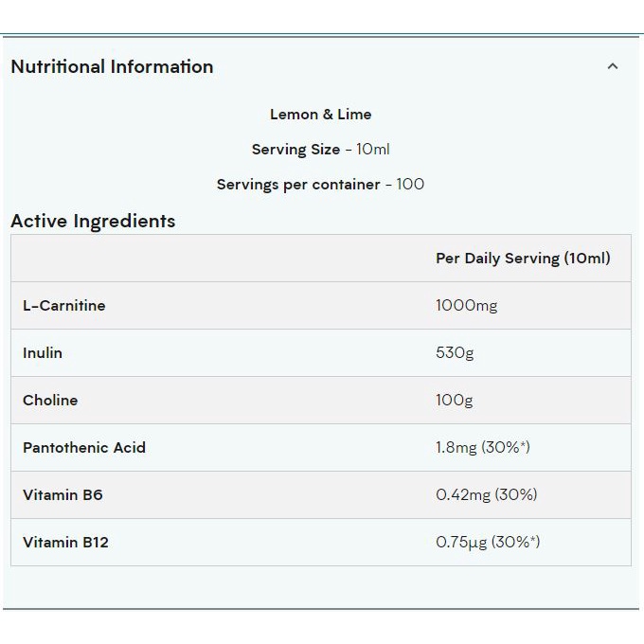Select the Inulin row label

[43, 353]
